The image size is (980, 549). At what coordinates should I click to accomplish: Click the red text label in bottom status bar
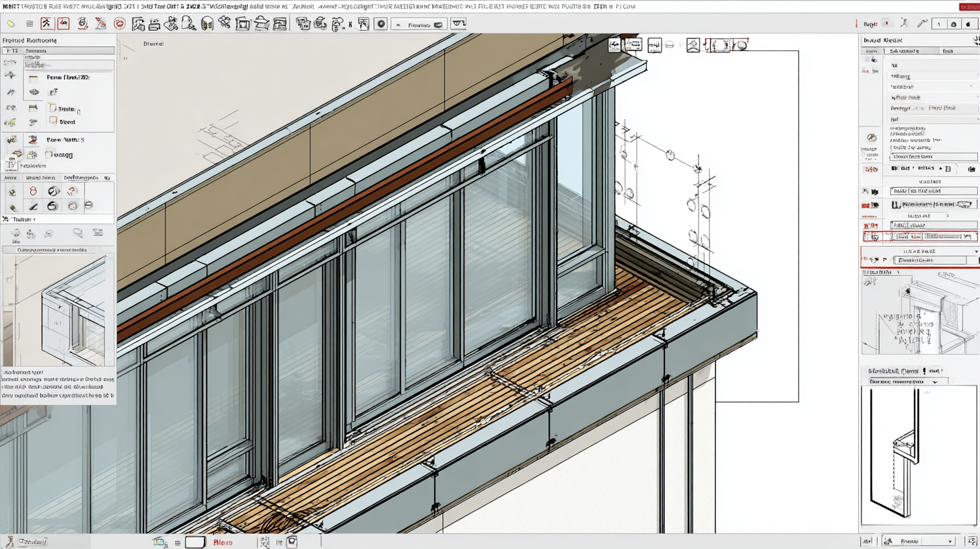[222, 542]
